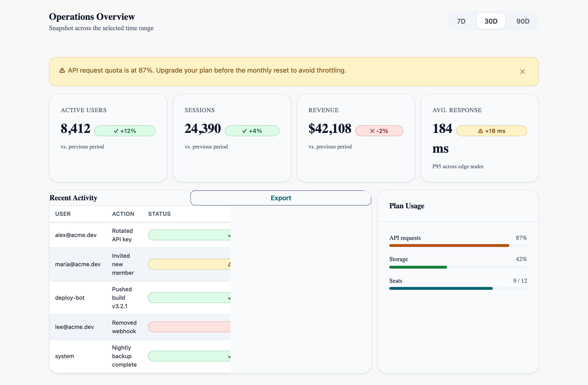Click the P95 across edge nodes caption
The width and height of the screenshot is (588, 385).
[x=458, y=166]
